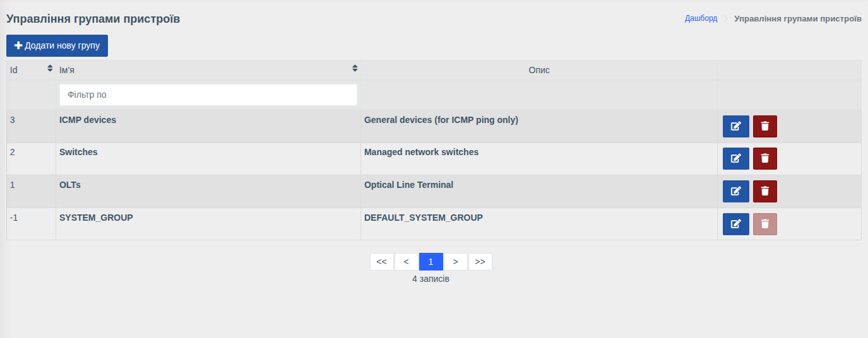Click Управління групами пристроїв breadcrumb text
The width and height of the screenshot is (868, 338).
pos(798,18)
